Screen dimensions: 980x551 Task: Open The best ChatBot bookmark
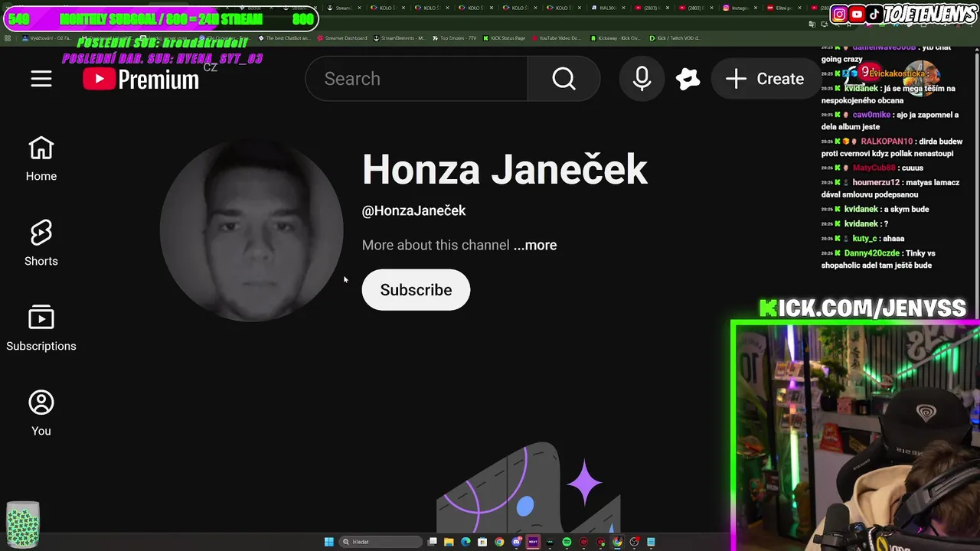click(284, 37)
